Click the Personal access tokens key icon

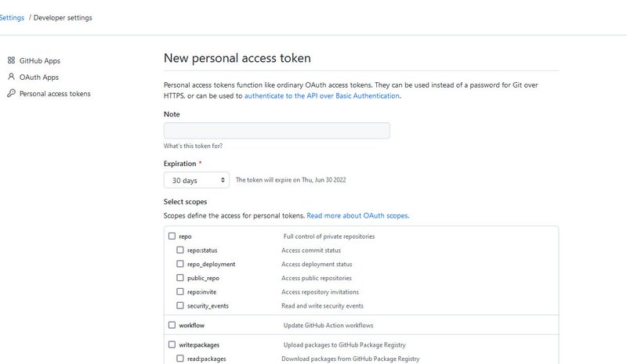point(11,93)
